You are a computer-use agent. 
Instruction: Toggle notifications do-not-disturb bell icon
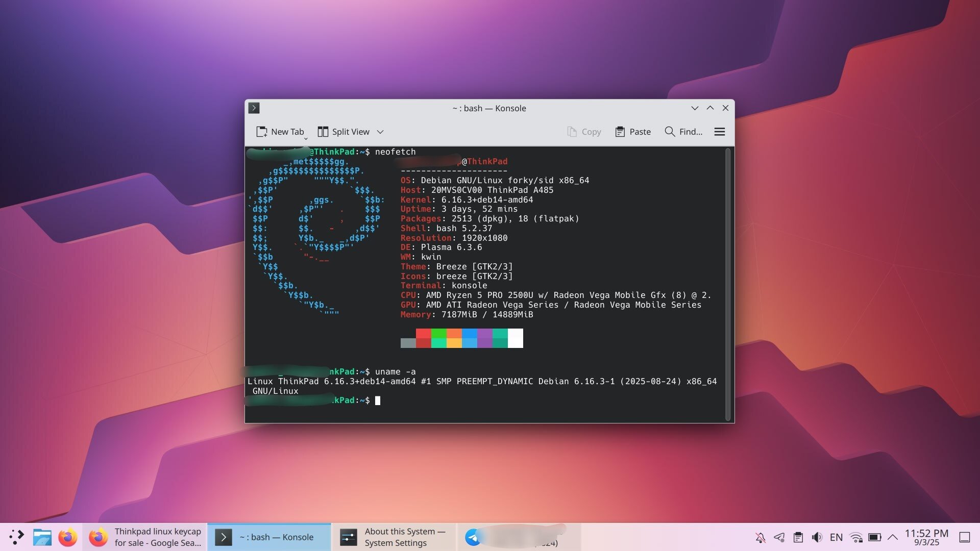[761, 537]
